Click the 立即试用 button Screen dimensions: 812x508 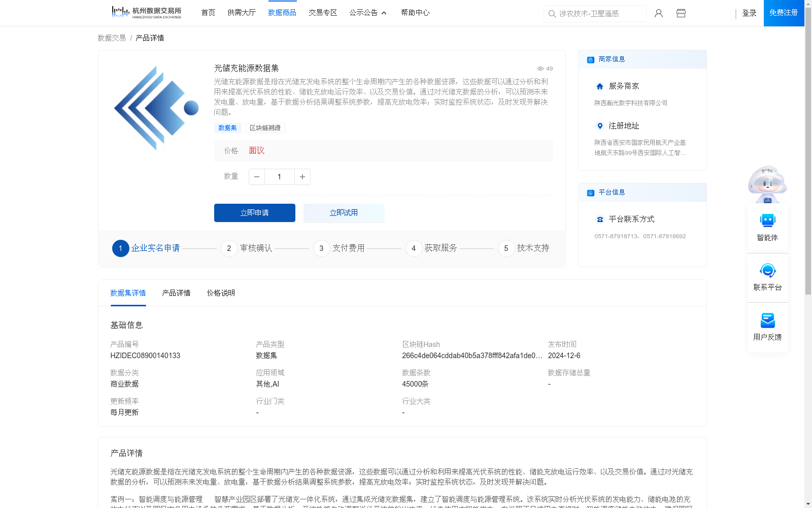pyautogui.click(x=344, y=213)
